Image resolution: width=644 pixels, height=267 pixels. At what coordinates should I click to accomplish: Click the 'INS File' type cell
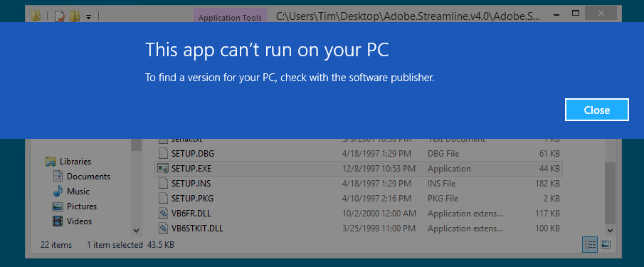[441, 183]
